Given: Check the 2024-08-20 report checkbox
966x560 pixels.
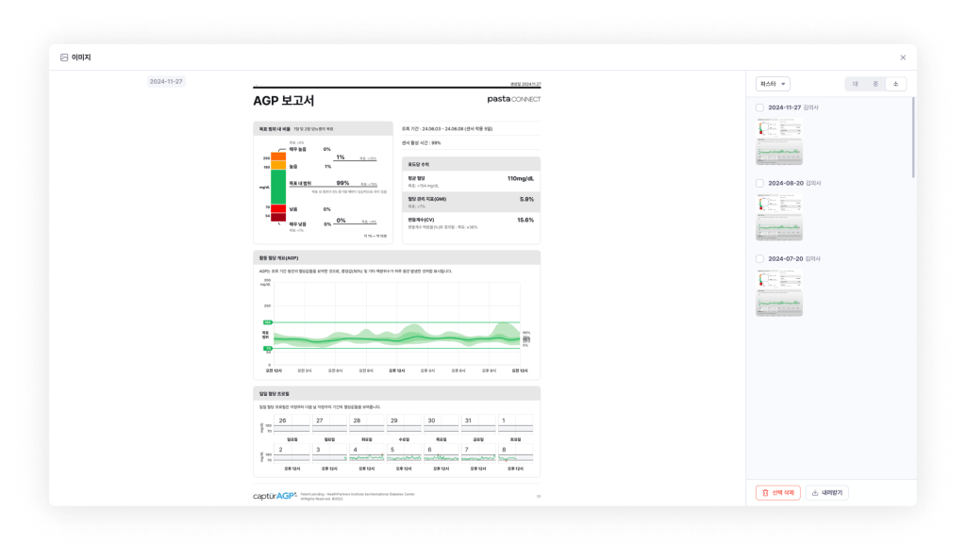Looking at the screenshot, I should pos(760,183).
